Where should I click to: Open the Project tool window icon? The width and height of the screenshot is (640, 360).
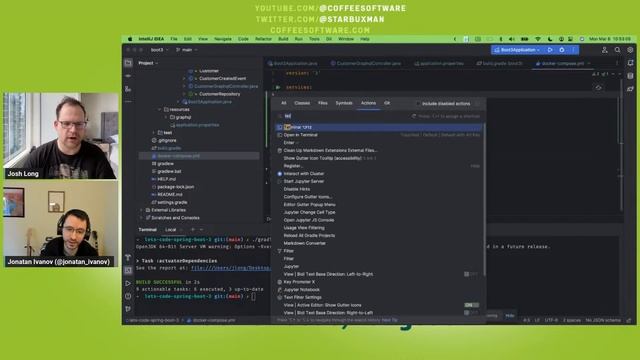coord(128,63)
